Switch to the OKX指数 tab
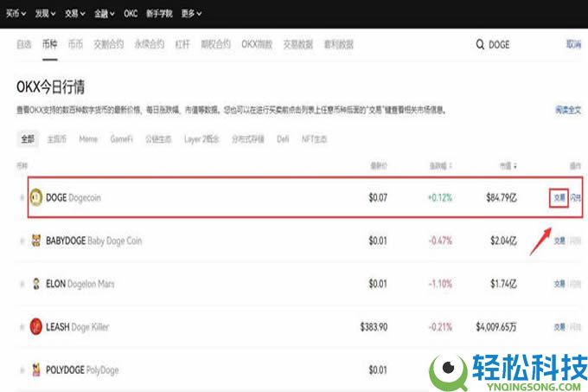Screen dimensions: 588x392 pyautogui.click(x=257, y=44)
